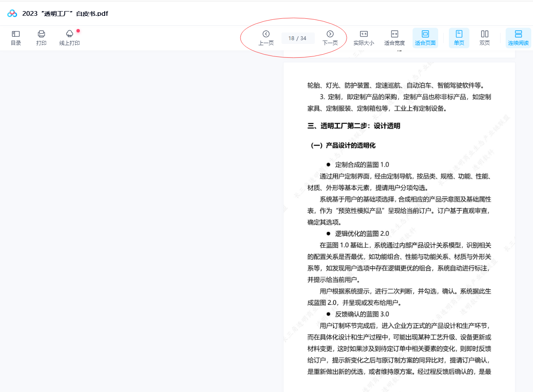Click heading 三、透明工厂第二步：设计透明

point(354,126)
